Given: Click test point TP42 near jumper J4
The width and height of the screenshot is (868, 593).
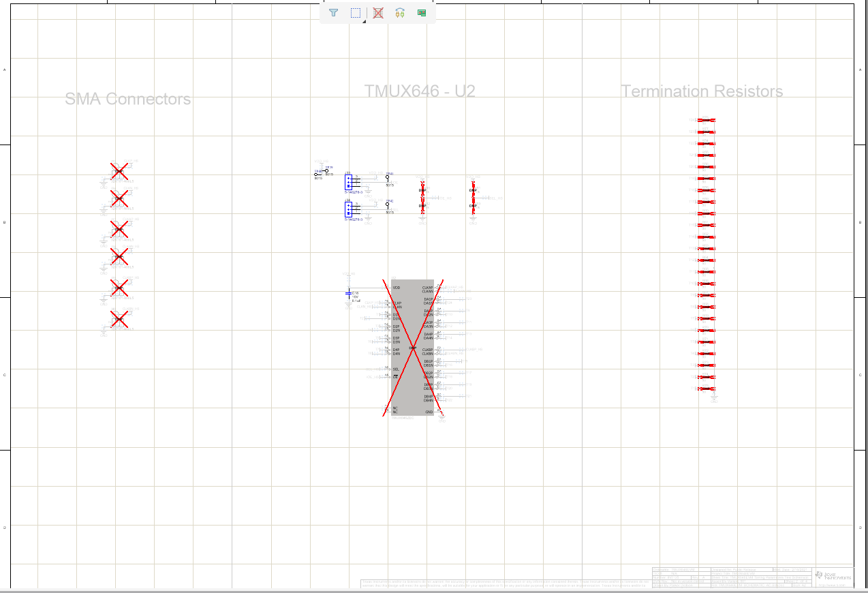Looking at the screenshot, I should click(x=387, y=204).
